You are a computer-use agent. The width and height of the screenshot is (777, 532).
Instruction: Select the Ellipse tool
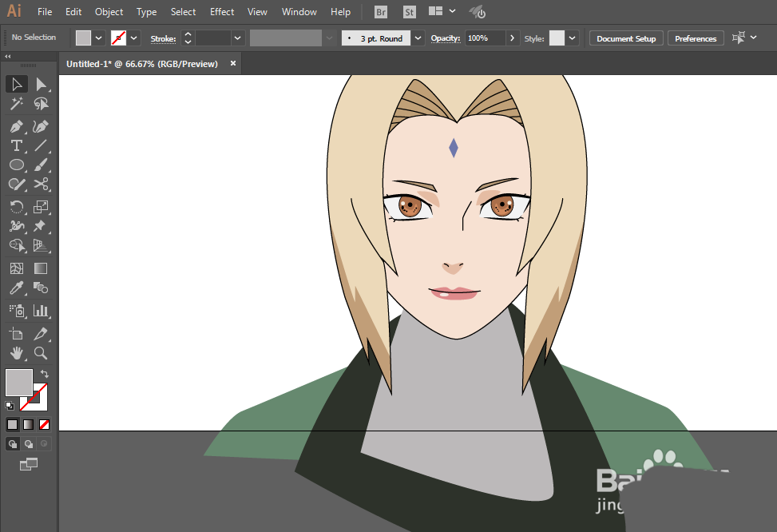click(16, 165)
